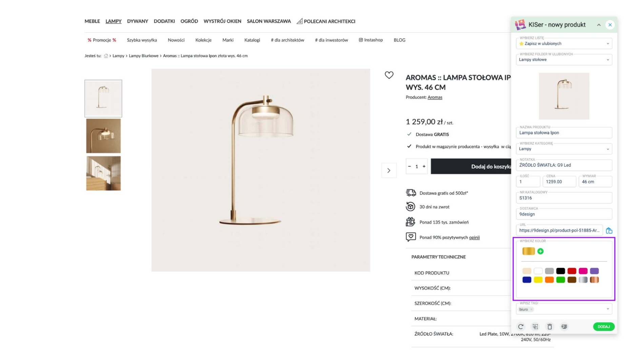644x362 pixels.
Task: Go to the Nowości menu item
Action: (x=176, y=40)
